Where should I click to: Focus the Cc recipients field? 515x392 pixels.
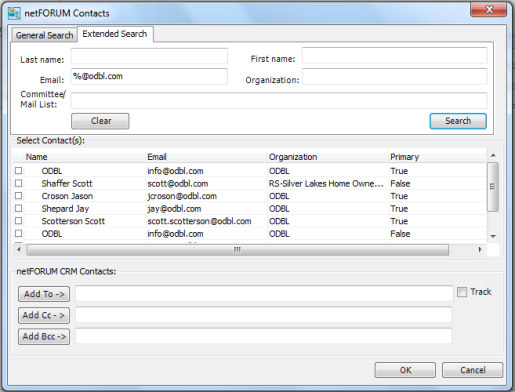click(264, 315)
